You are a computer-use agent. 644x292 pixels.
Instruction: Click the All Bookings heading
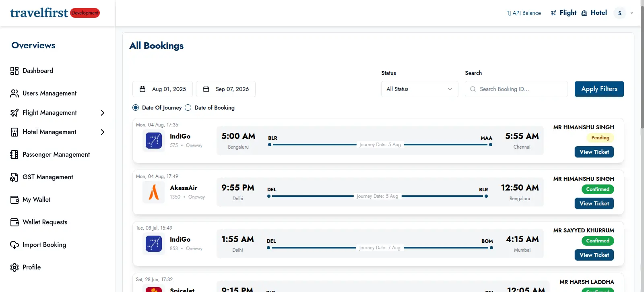[157, 46]
